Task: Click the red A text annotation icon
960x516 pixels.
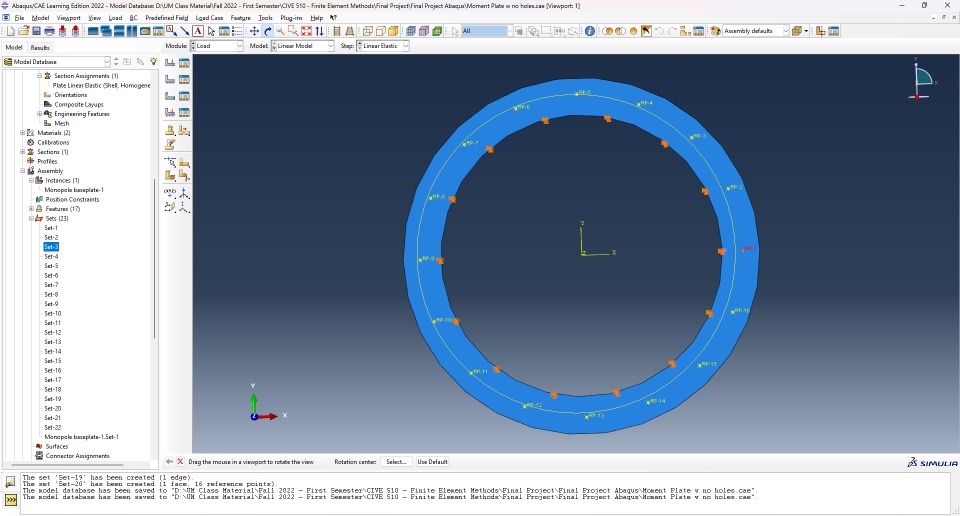Action: [198, 31]
